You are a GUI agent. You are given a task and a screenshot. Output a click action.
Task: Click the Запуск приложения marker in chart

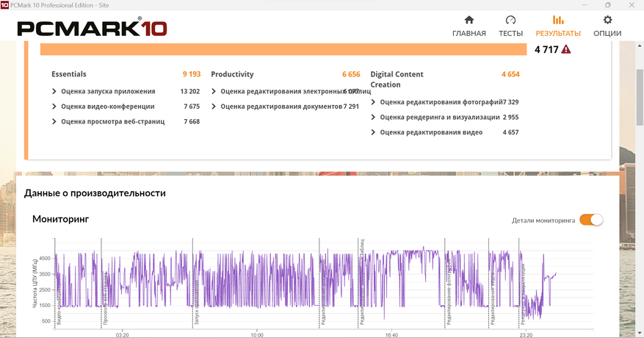(x=196, y=303)
